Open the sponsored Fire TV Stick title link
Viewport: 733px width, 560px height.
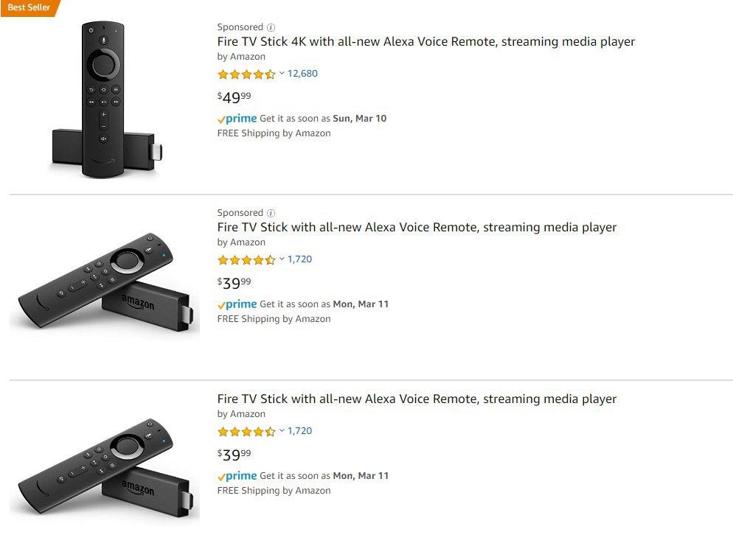[x=417, y=228]
